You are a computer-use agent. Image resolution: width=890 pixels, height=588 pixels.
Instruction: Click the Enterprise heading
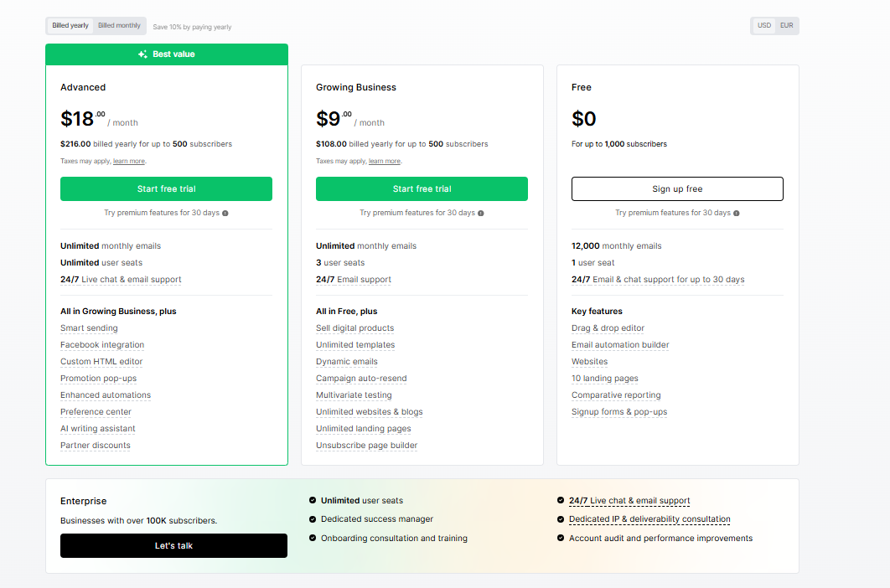84,501
